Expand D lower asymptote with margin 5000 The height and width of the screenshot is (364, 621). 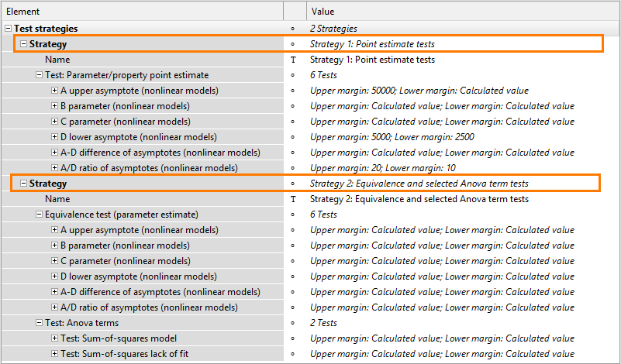point(54,137)
